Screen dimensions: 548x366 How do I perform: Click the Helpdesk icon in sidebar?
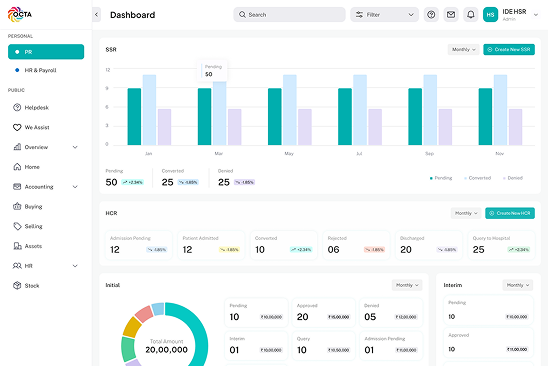[17, 107]
